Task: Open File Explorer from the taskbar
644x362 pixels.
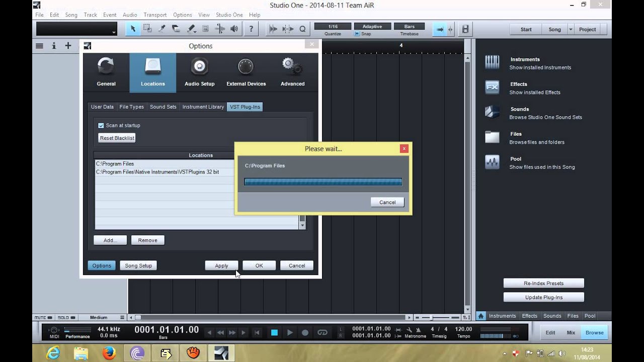Action: (81, 353)
